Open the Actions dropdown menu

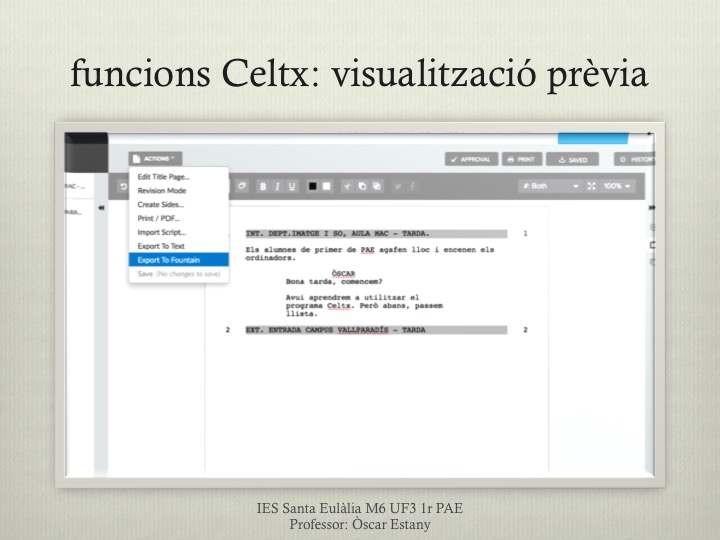(155, 158)
